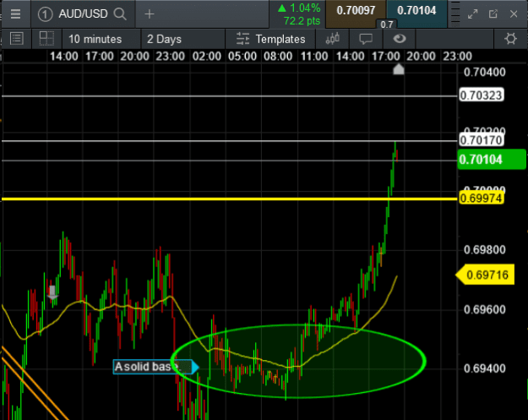528x420 pixels.
Task: Click the yellow 0.69716 moving average tag
Action: coord(485,275)
